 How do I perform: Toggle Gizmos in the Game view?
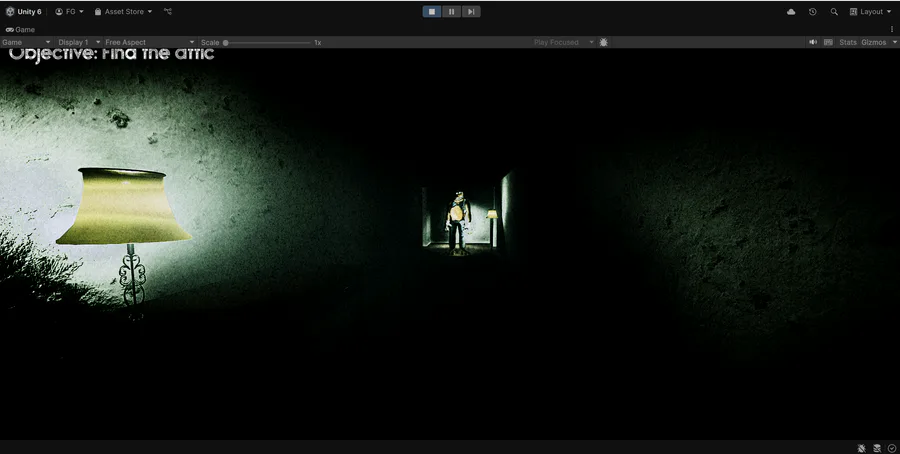pyautogui.click(x=874, y=42)
